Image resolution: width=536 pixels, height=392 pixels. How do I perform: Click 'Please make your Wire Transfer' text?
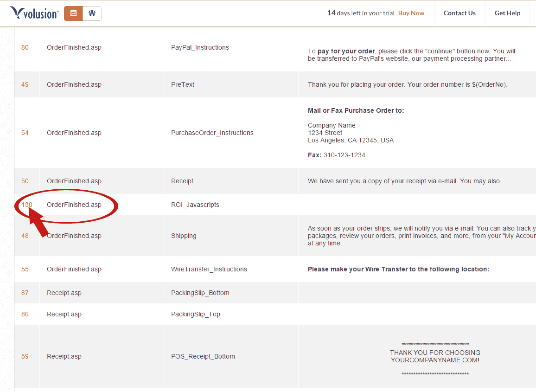pyautogui.click(x=399, y=269)
